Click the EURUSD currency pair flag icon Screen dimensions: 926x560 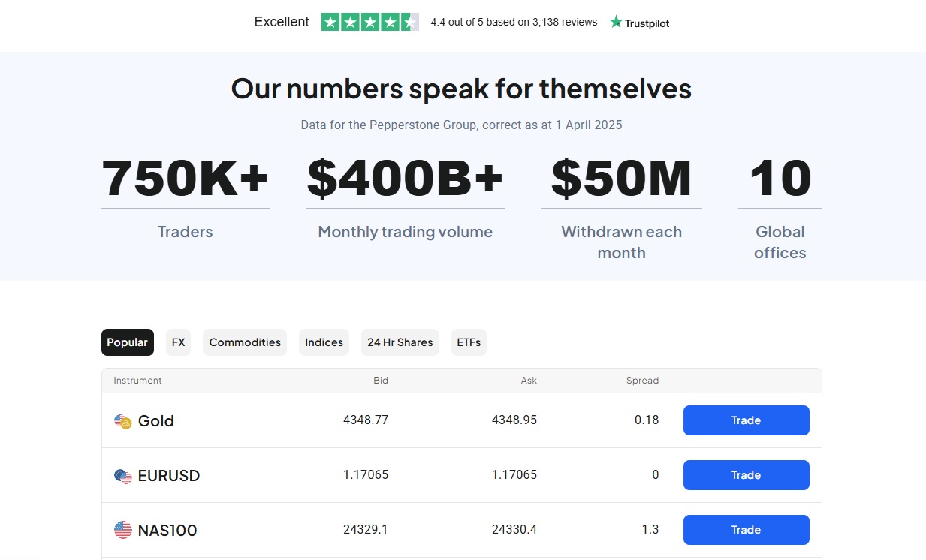[123, 476]
